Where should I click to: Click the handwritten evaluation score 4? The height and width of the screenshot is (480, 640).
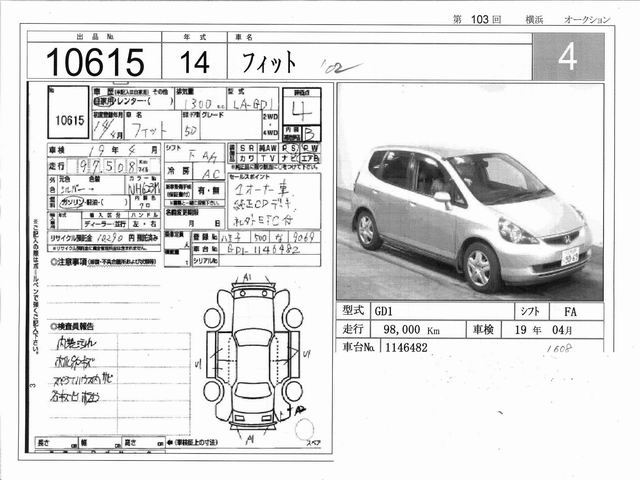(x=301, y=110)
